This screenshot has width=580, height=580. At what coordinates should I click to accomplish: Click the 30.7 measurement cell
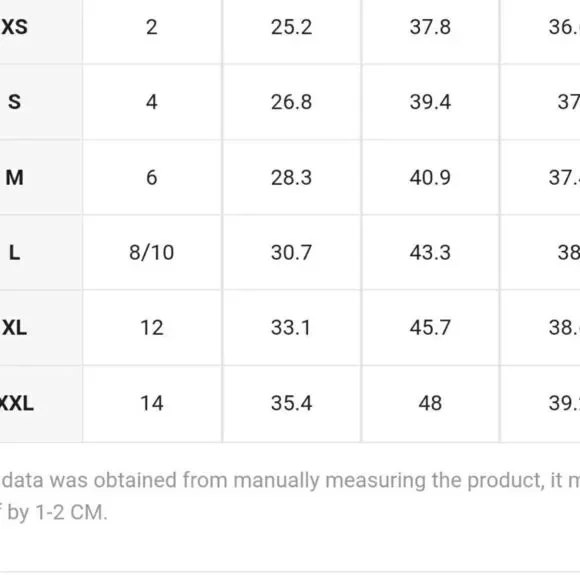[291, 253]
